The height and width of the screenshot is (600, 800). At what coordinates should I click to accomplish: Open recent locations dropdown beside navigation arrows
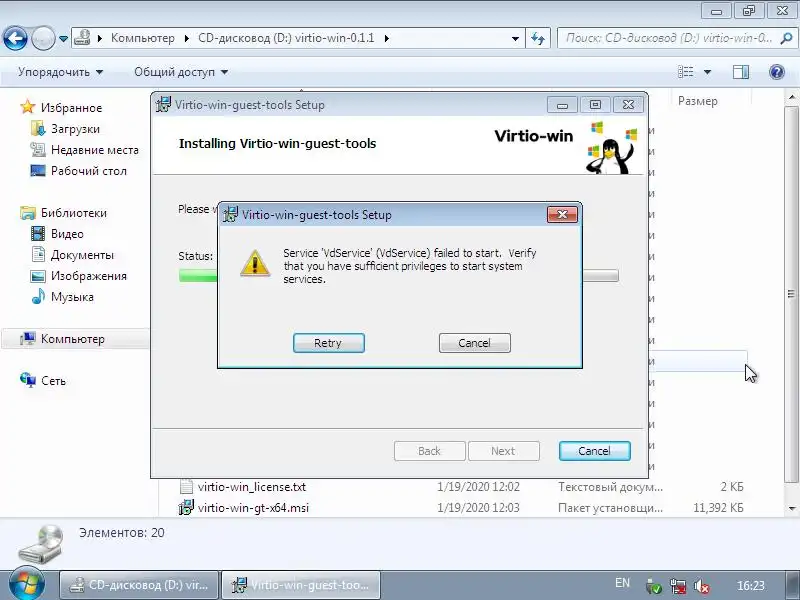tap(63, 39)
